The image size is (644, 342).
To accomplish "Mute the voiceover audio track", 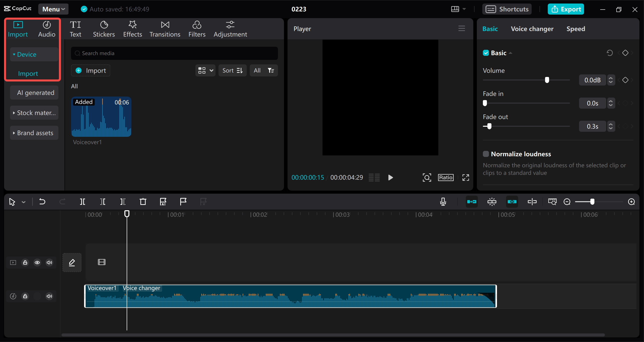I will (x=49, y=296).
